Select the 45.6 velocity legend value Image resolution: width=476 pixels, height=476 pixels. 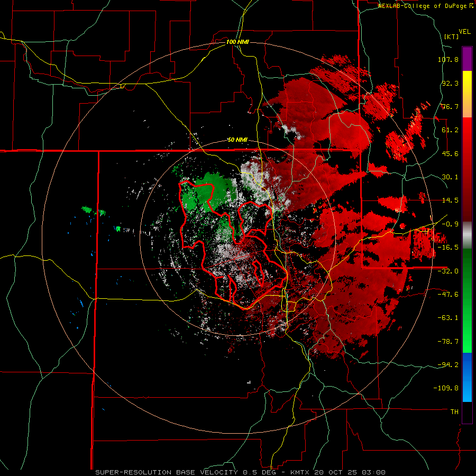pyautogui.click(x=450, y=153)
